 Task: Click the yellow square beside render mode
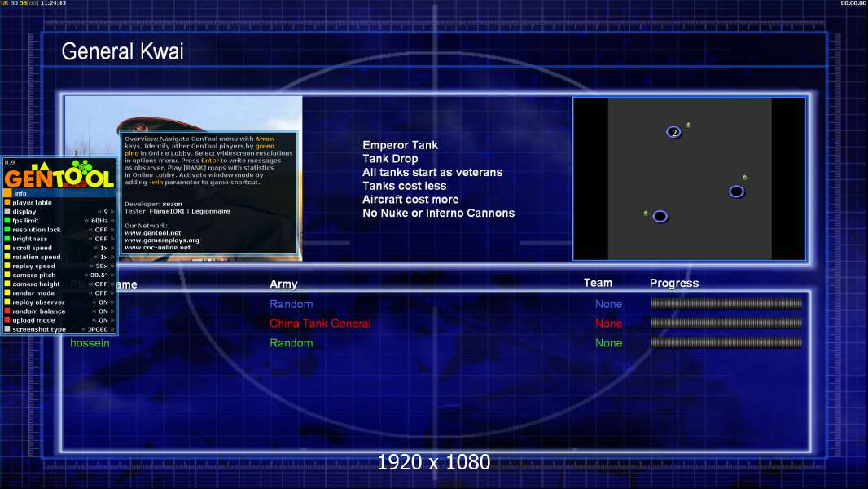(7, 293)
